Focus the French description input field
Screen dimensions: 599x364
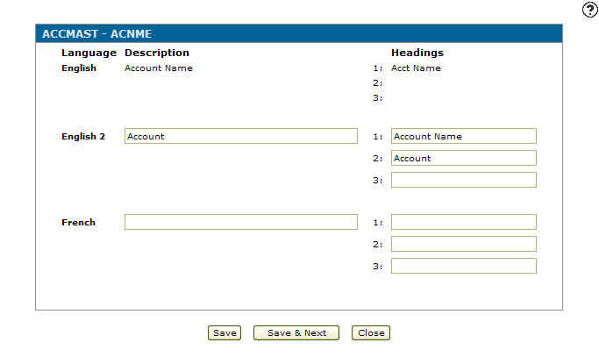[241, 222]
